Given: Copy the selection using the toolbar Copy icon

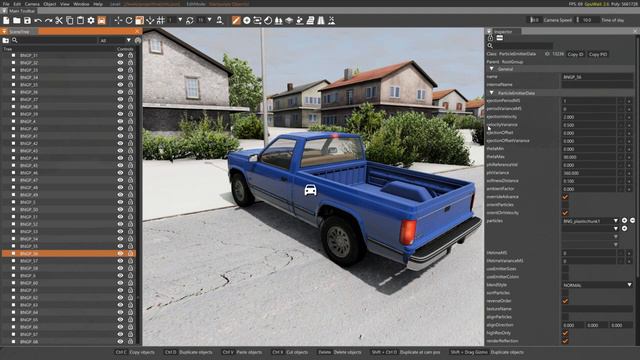Looking at the screenshot, I should [70, 20].
